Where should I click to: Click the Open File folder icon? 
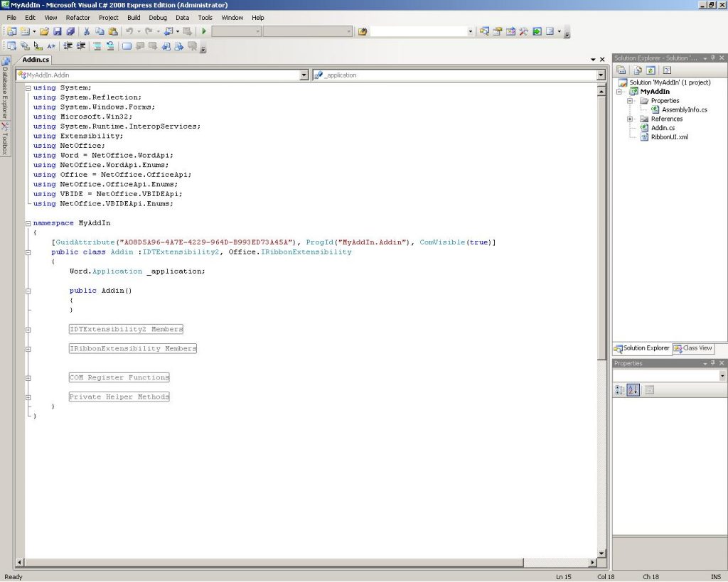click(x=44, y=31)
